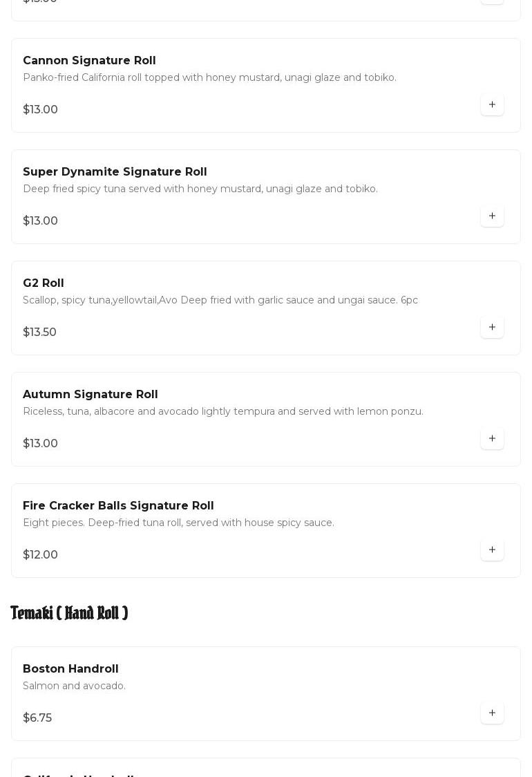Open Fire Cracker Balls Signature Roll title
Screen dimensions: 532x777
click(118, 506)
